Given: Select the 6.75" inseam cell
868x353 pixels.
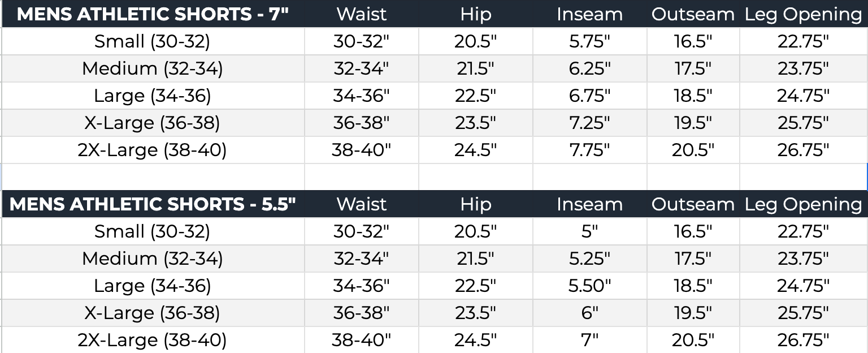Looking at the screenshot, I should point(589,96).
